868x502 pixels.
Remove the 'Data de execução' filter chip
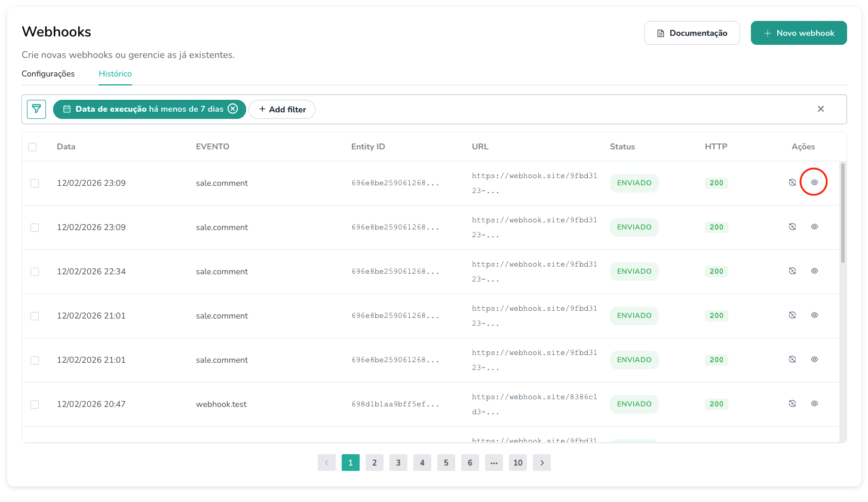tap(233, 109)
